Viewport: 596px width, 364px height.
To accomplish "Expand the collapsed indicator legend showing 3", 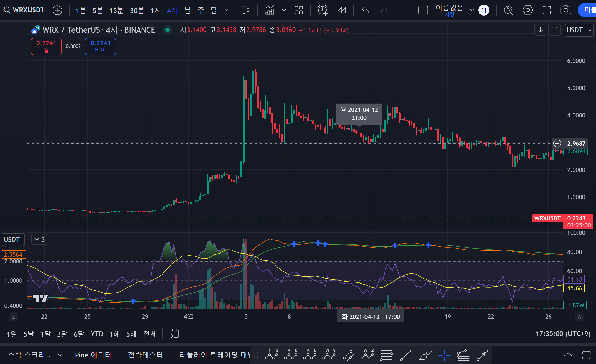I will pos(39,239).
